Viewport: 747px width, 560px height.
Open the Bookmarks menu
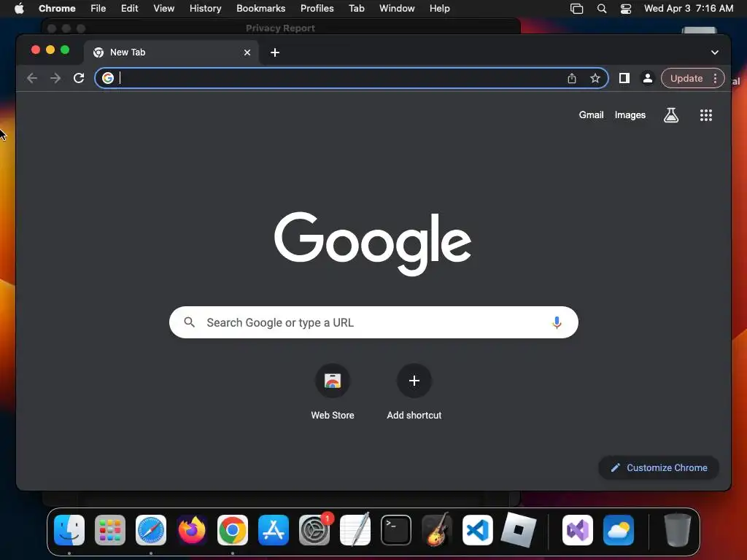coord(261,9)
